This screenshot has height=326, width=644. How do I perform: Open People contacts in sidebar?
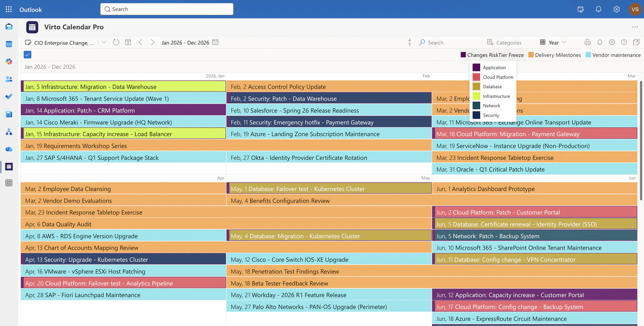[9, 79]
